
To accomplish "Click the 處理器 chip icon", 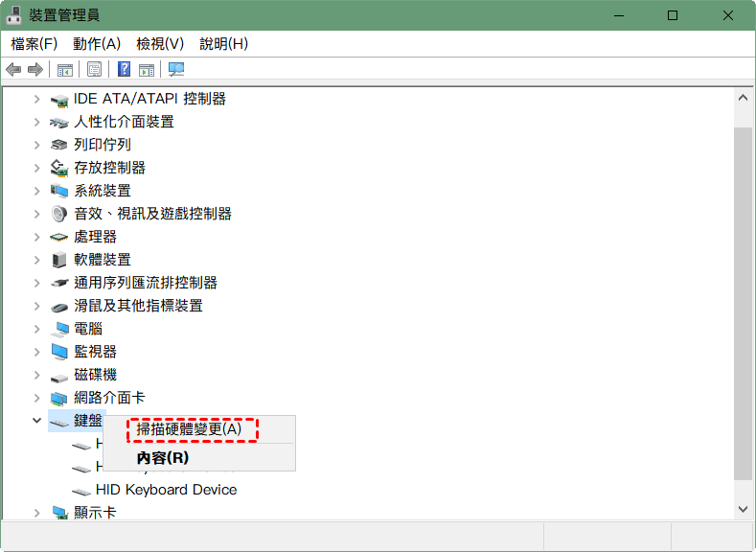I will point(59,238).
